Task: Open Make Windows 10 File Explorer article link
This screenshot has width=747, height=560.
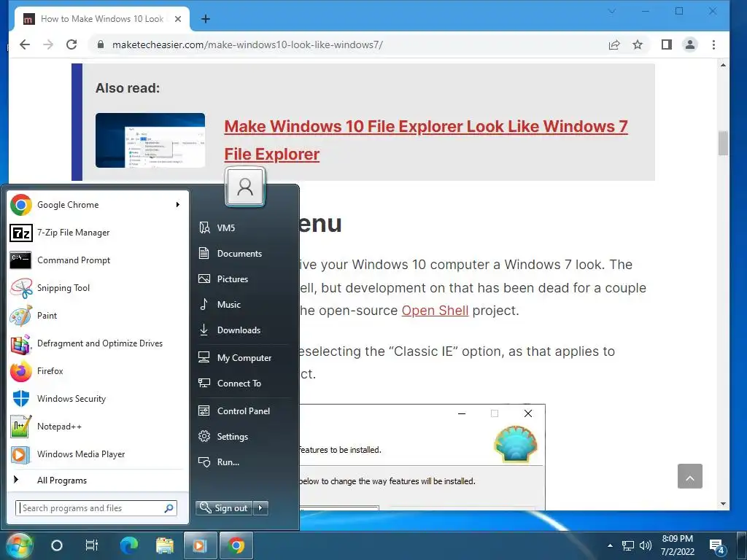Action: click(426, 140)
